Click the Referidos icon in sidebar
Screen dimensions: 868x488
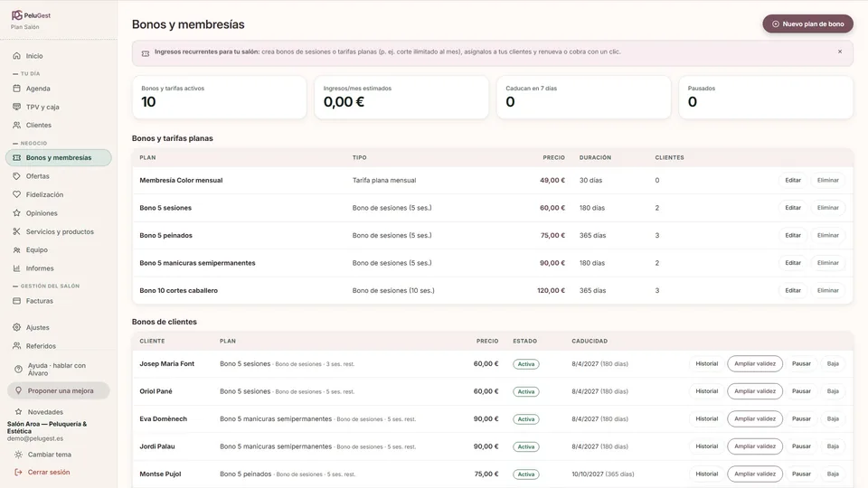[x=16, y=346]
